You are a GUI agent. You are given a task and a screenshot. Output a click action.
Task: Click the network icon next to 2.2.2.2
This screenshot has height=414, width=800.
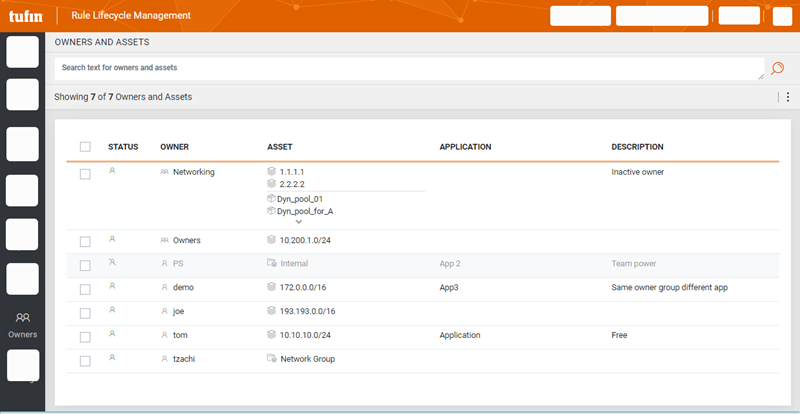pos(271,183)
